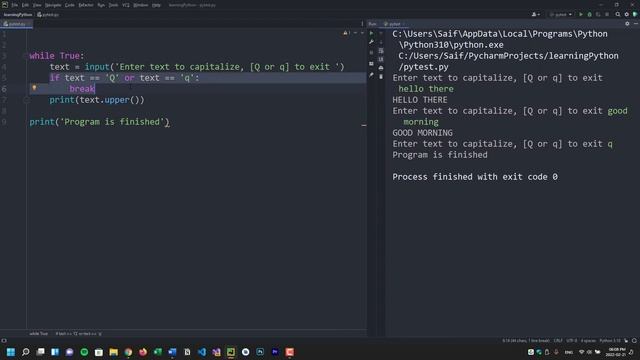
Task: Open the Tools menu
Action: 113,5
